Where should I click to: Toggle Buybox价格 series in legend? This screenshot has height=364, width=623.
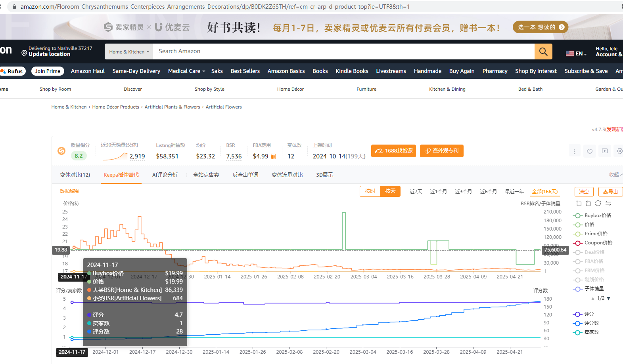pyautogui.click(x=592, y=215)
